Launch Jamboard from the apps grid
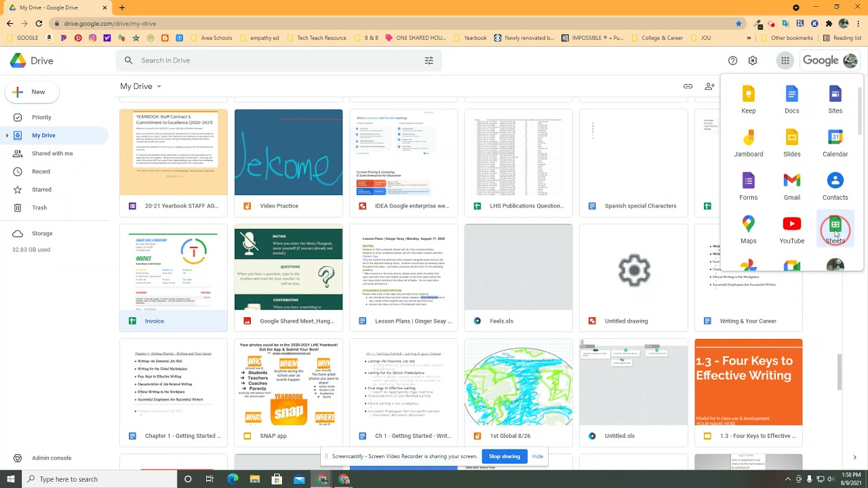The image size is (868, 488). (x=748, y=143)
